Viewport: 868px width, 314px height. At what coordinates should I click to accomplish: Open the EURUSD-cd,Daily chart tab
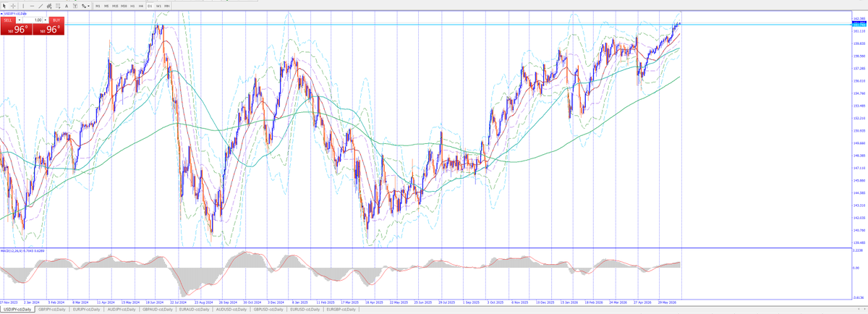[305, 309]
